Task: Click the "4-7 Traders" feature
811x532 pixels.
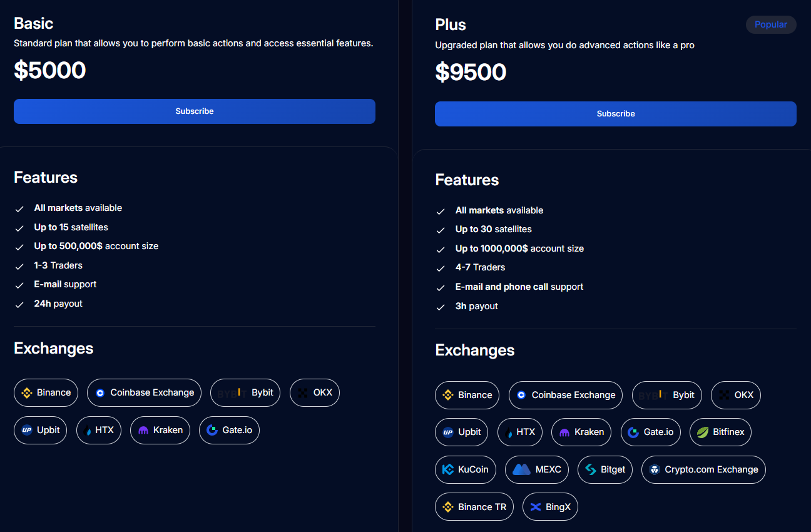Action: pyautogui.click(x=480, y=267)
